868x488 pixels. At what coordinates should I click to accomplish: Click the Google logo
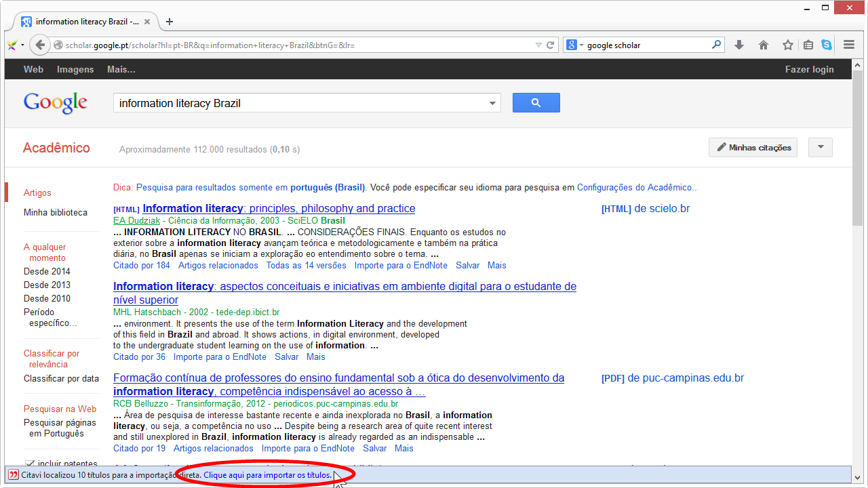point(56,103)
